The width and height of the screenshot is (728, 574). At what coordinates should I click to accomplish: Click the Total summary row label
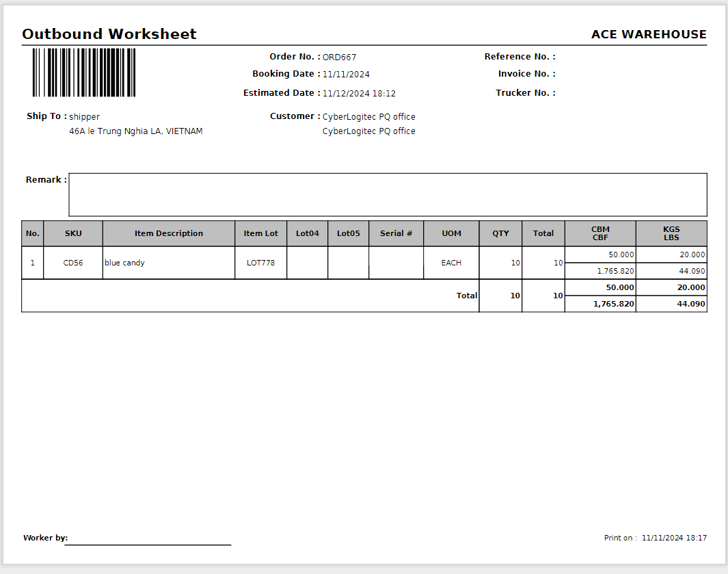467,296
